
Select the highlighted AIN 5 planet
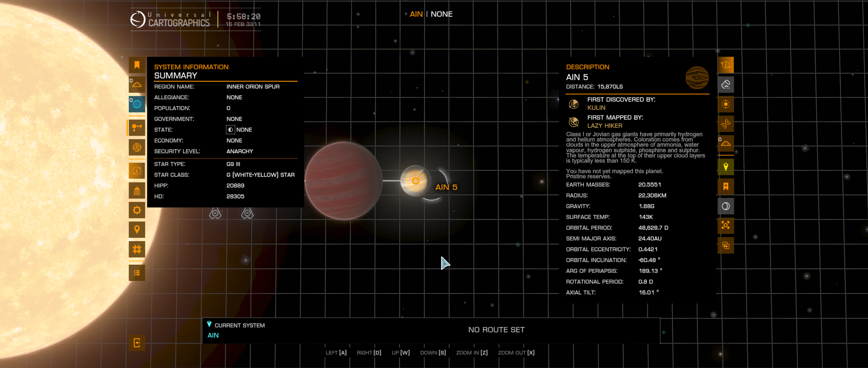click(x=415, y=181)
